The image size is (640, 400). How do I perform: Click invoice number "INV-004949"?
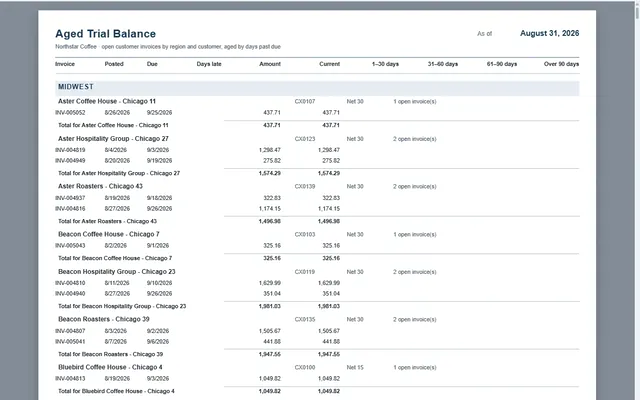(x=70, y=161)
